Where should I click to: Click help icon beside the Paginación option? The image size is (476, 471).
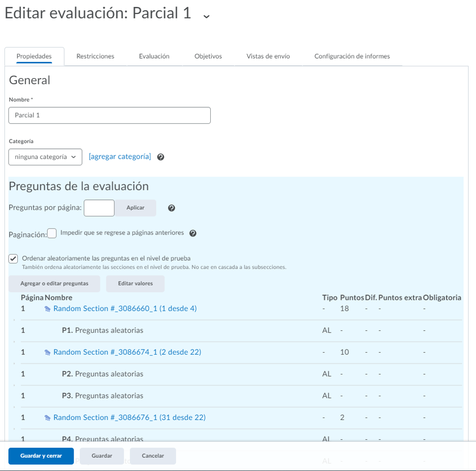click(x=193, y=233)
